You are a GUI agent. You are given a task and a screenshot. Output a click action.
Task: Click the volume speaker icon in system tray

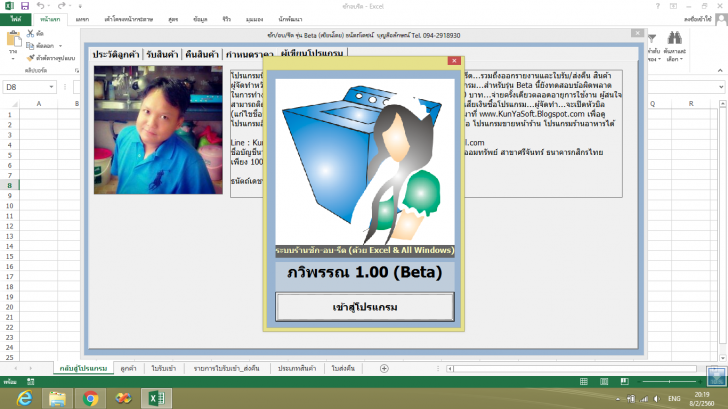656,399
